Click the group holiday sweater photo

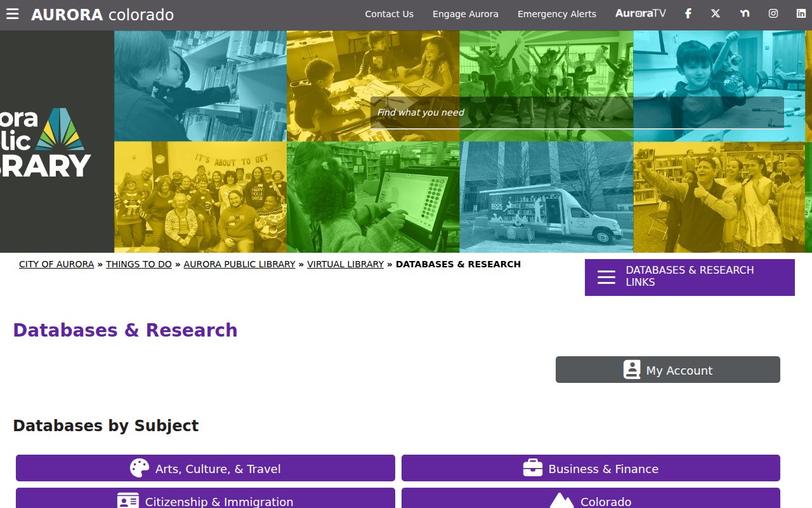click(200, 197)
